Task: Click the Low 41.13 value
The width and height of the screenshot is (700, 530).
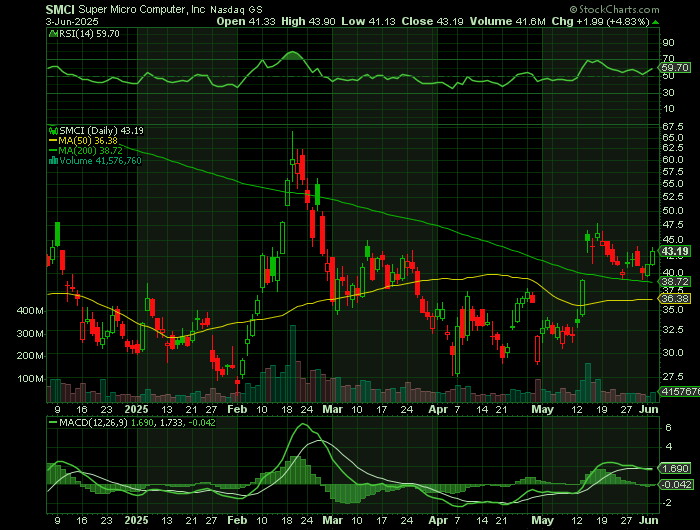Action: [368, 21]
